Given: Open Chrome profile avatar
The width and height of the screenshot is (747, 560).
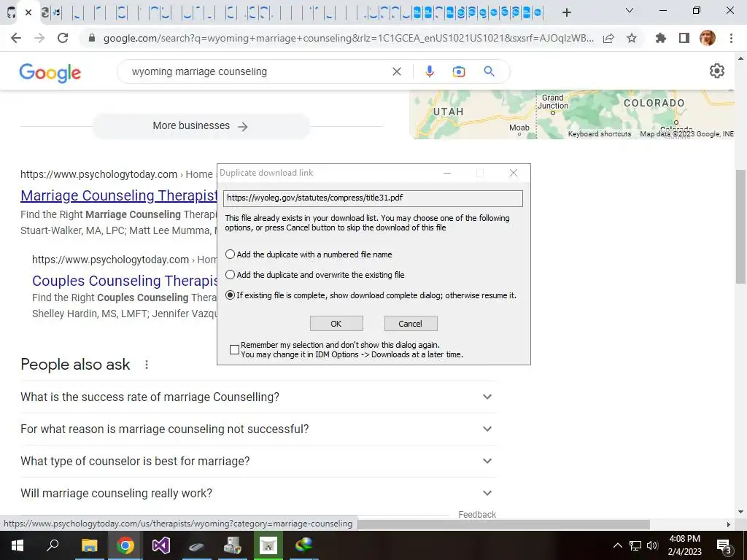Looking at the screenshot, I should [x=708, y=38].
